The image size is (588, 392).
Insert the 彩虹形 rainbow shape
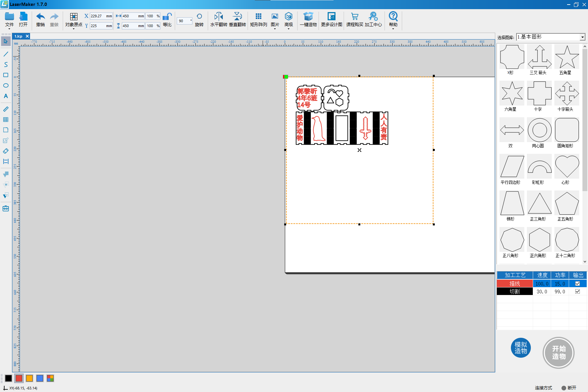coord(540,167)
